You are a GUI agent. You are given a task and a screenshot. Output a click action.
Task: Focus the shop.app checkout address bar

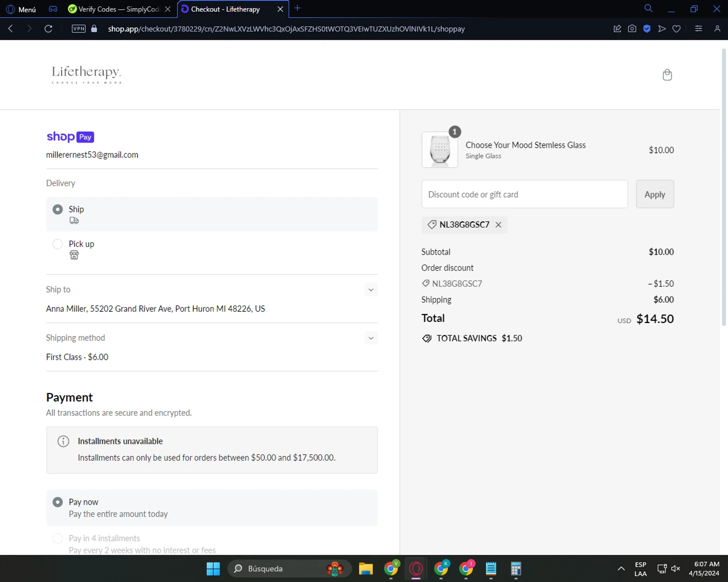click(x=286, y=29)
